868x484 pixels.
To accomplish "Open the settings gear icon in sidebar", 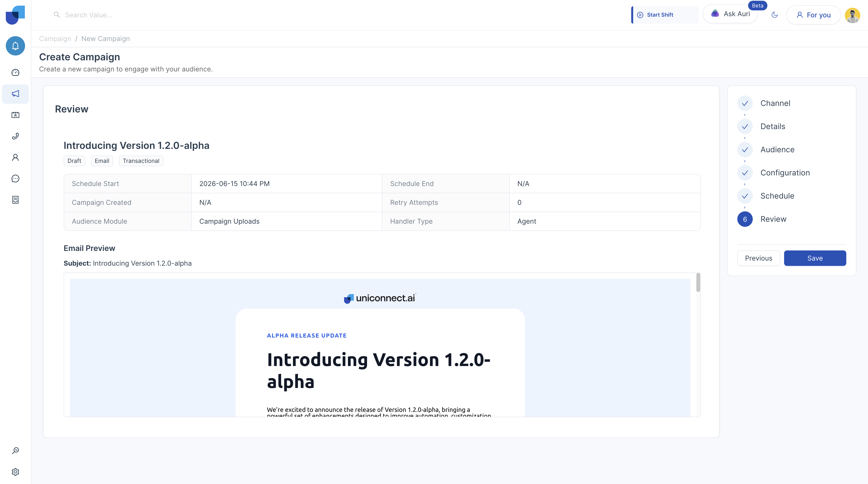I will [15, 472].
